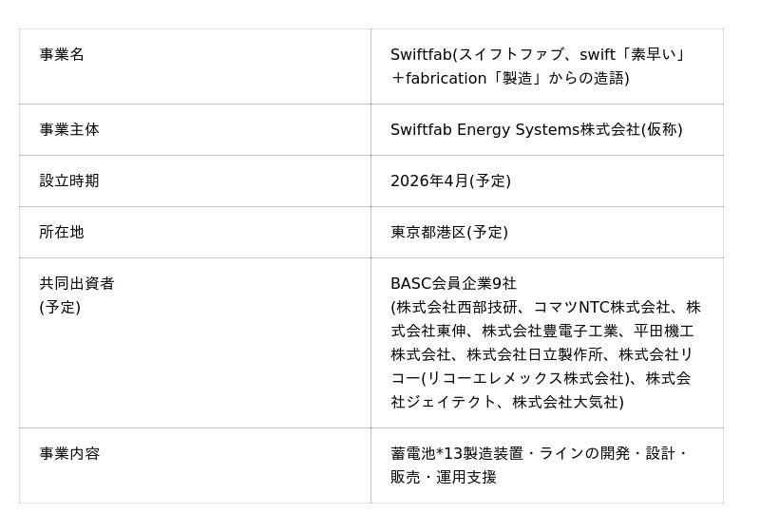
Task: Click the 東京都港区(予定) location value
Action: pos(449,233)
